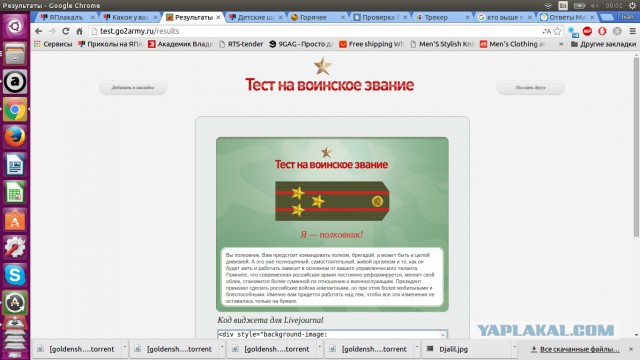Image resolution: width=640 pixels, height=360 pixels.
Task: Switch to the Какое у вас tab
Action: [x=130, y=17]
